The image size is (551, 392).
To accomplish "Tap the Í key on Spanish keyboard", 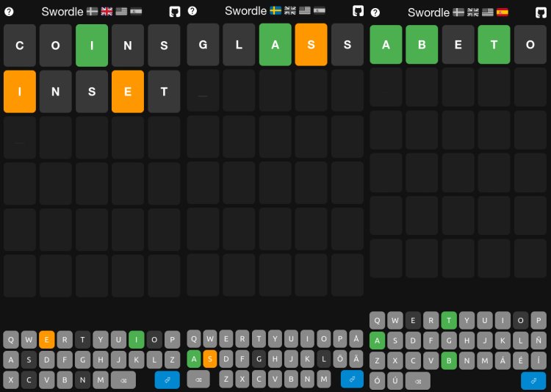I will pos(539,360).
